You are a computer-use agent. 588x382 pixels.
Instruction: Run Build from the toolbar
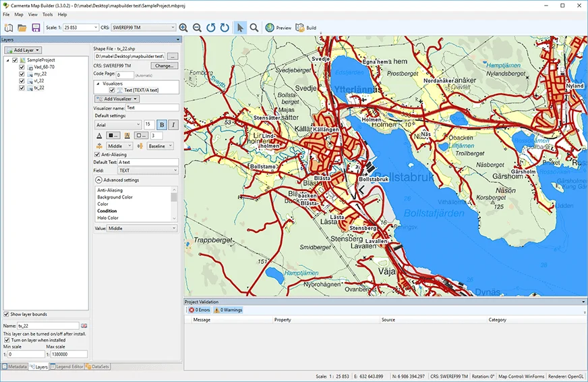(305, 28)
